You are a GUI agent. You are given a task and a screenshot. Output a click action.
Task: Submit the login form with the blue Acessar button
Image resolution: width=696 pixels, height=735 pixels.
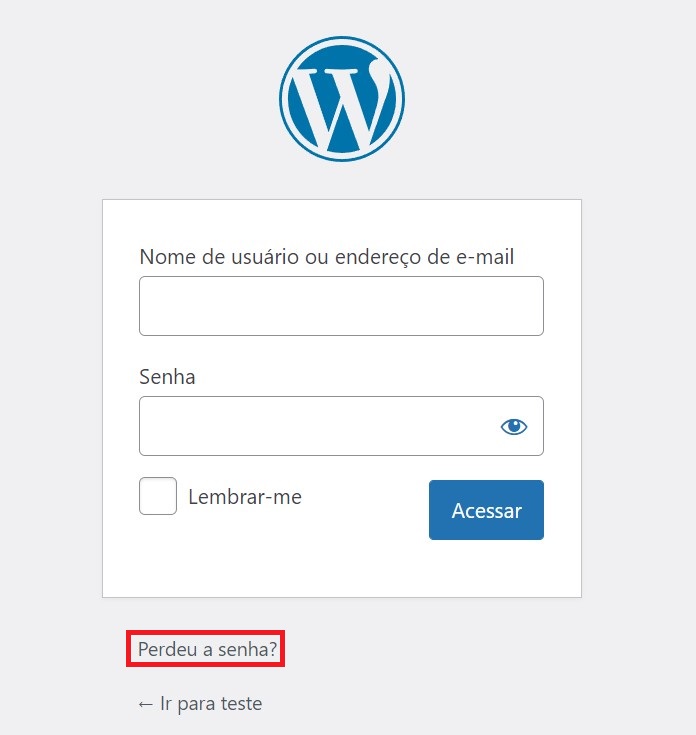(x=486, y=510)
